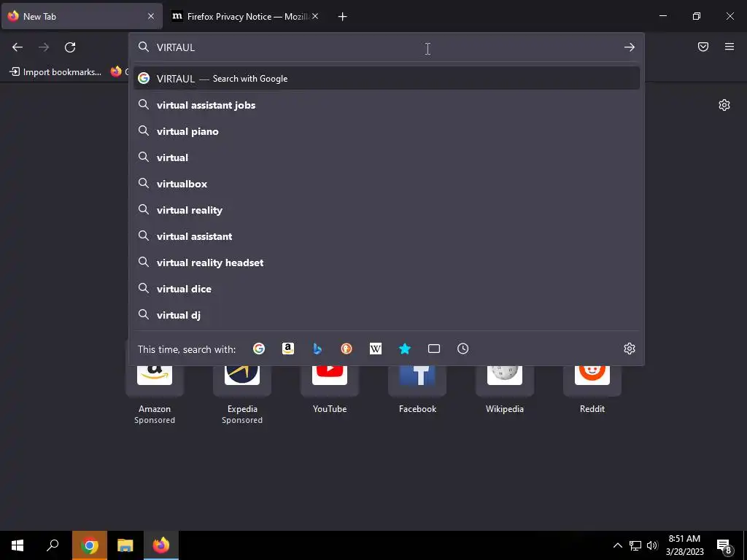Search this time with Wikipedia
The image size is (747, 560).
click(x=376, y=349)
